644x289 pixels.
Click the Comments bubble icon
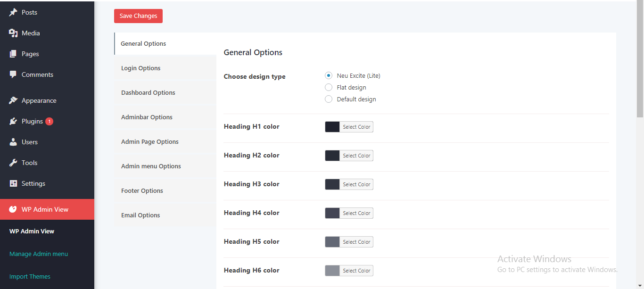point(13,74)
